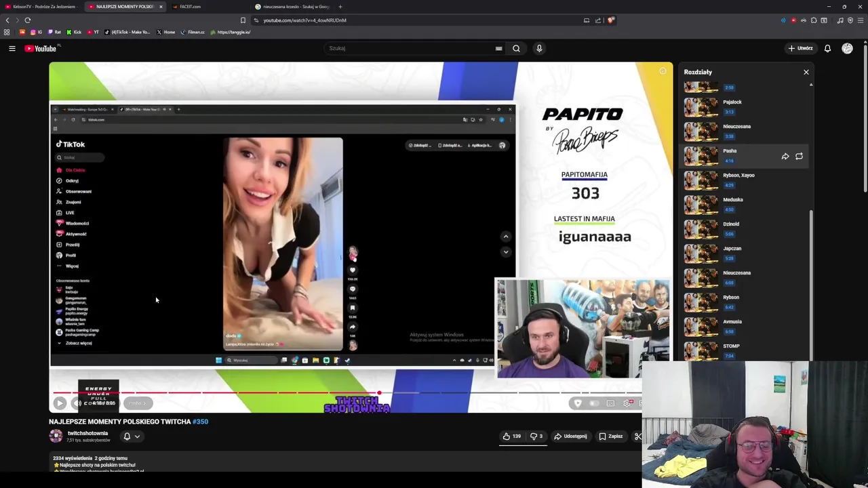
Task: Mute the video volume speaker
Action: click(77, 403)
